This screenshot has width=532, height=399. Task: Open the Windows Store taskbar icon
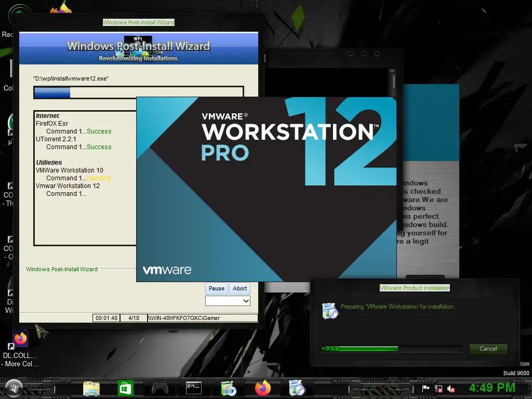tap(125, 388)
